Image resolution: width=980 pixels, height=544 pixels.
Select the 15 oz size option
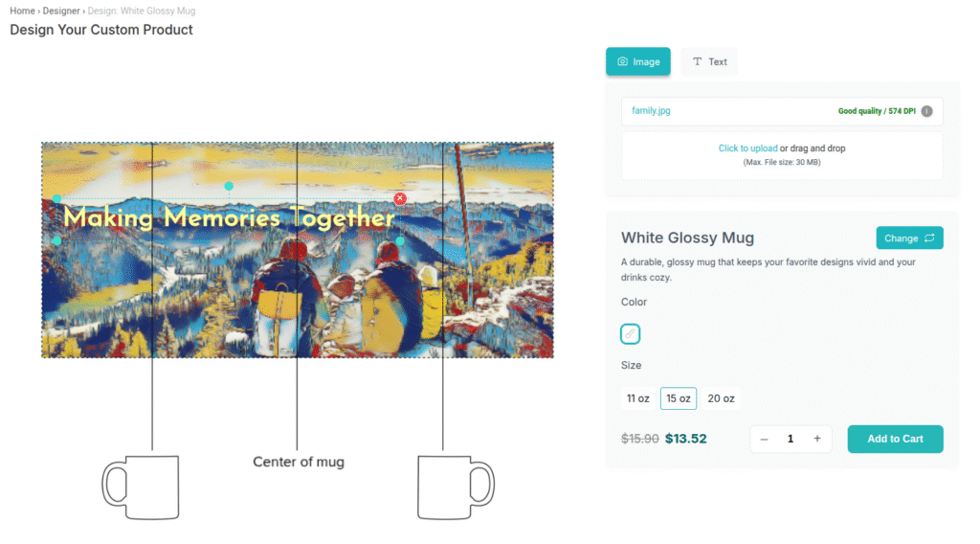pyautogui.click(x=678, y=398)
